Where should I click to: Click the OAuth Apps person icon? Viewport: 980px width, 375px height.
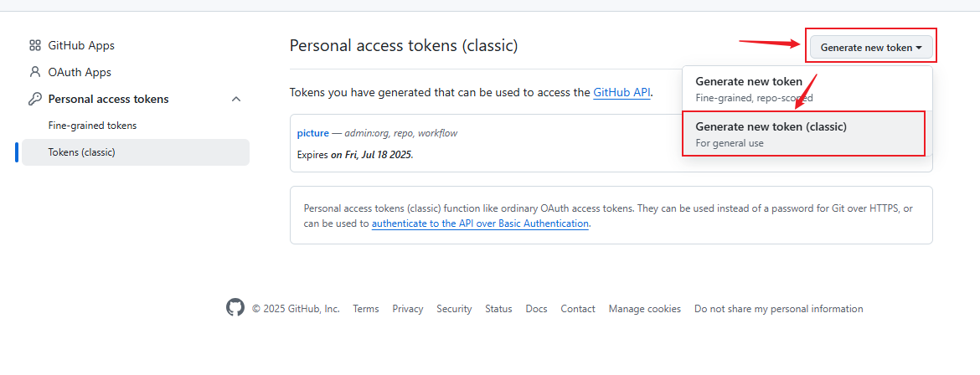click(35, 72)
